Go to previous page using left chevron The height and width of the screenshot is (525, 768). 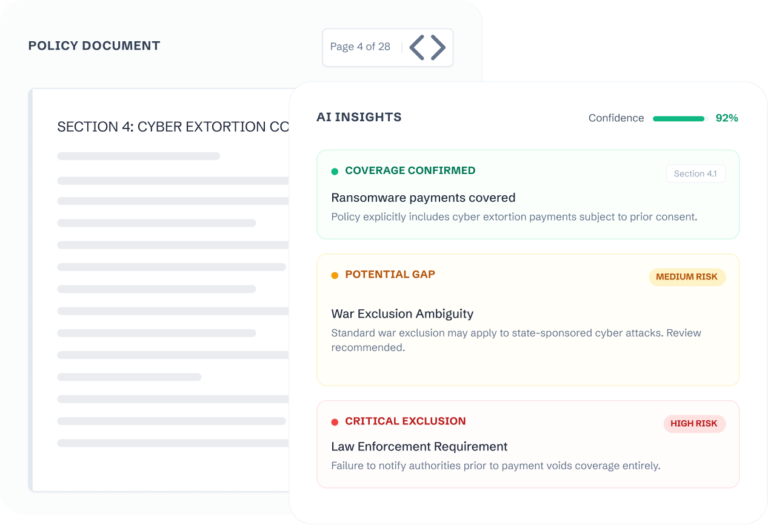pos(417,47)
